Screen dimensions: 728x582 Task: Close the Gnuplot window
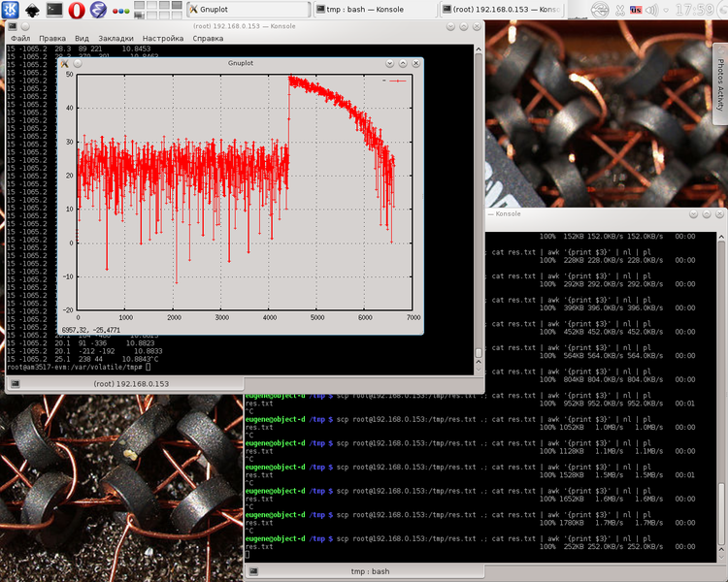(416, 63)
